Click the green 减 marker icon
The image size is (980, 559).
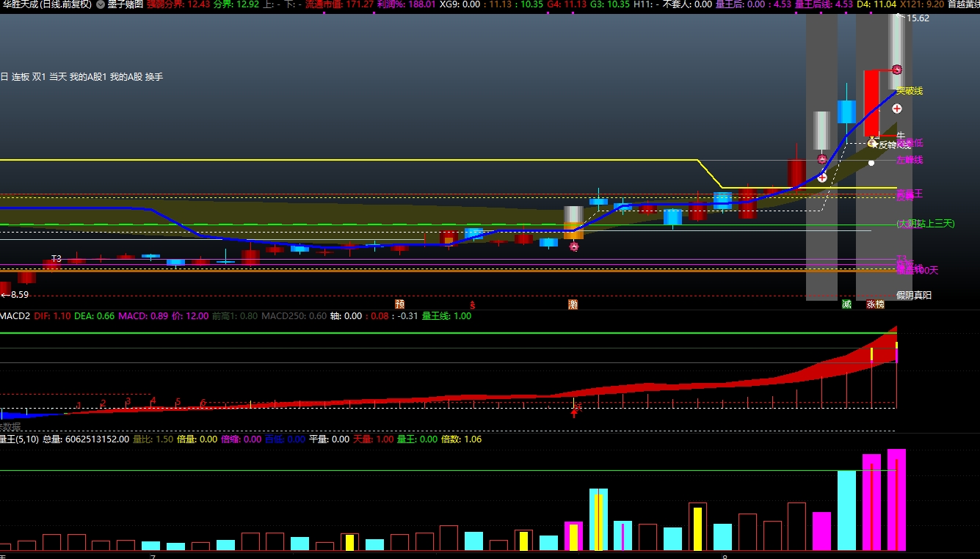pyautogui.click(x=846, y=304)
